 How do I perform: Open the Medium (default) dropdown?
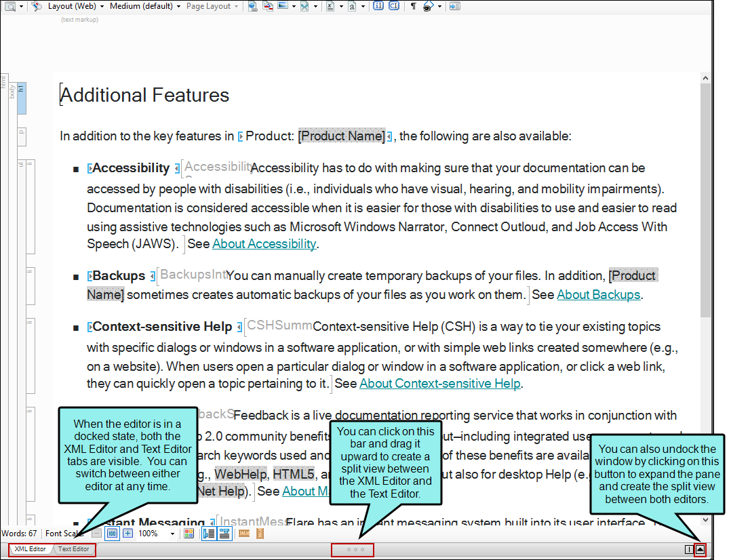[x=145, y=6]
